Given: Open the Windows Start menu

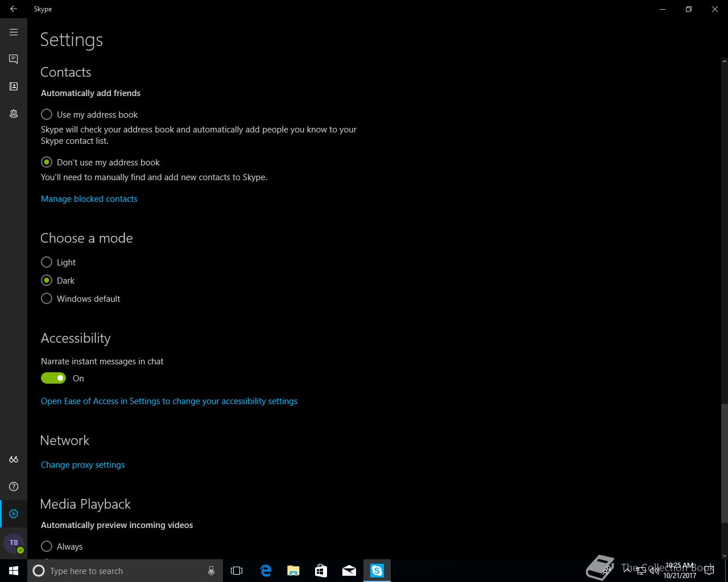Looking at the screenshot, I should pos(14,571).
